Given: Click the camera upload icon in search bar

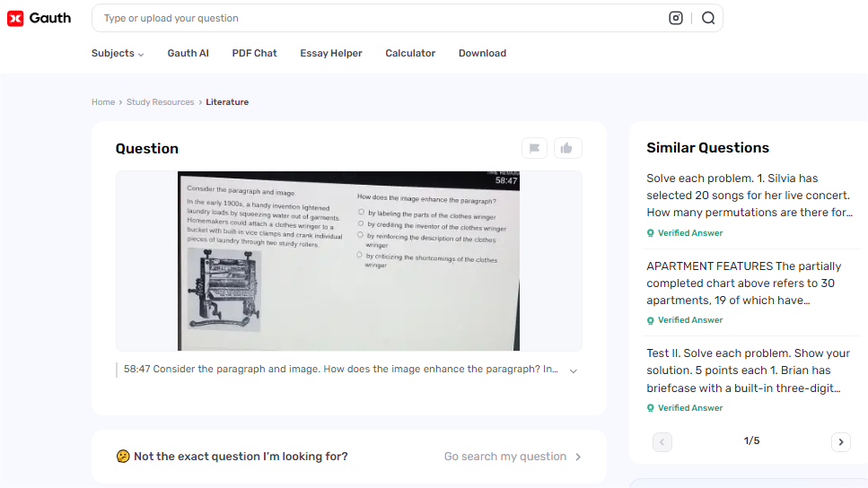Looking at the screenshot, I should point(676,18).
